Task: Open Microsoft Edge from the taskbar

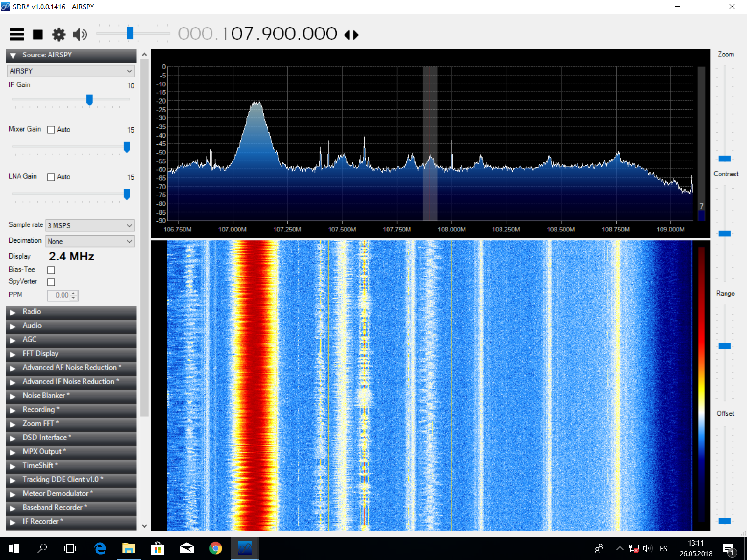Action: pos(100,548)
